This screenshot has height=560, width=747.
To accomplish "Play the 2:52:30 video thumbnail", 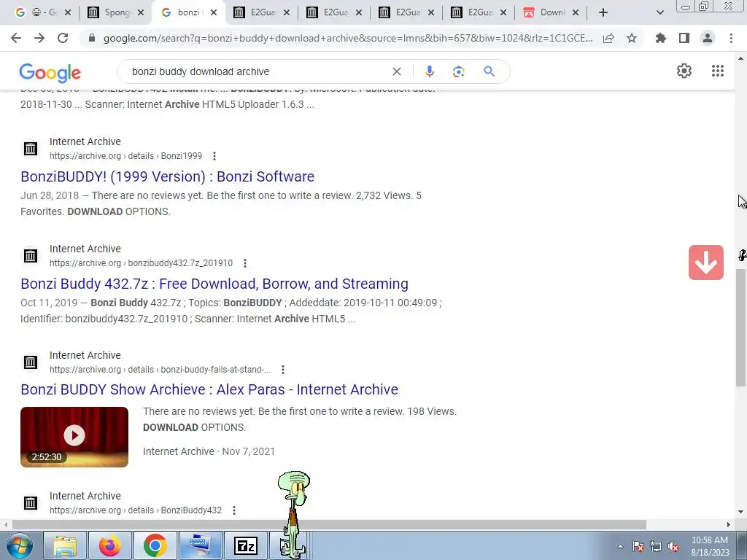I will pos(74,437).
